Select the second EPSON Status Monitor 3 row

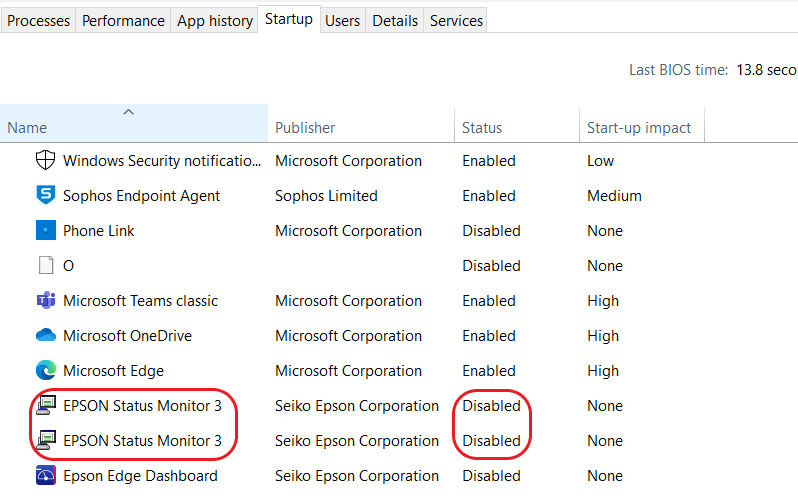coord(142,441)
